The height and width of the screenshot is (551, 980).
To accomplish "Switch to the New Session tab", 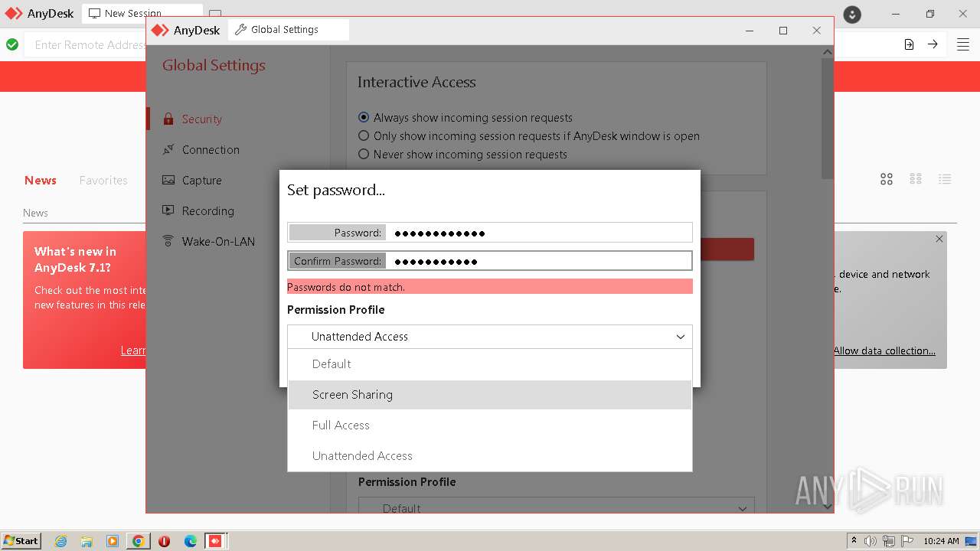I will [142, 13].
